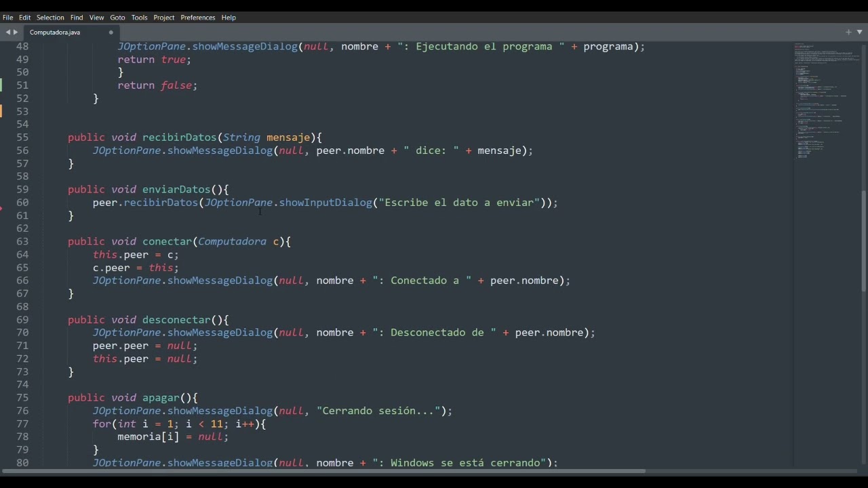Click the string "Cerrando sesión..."
Image resolution: width=868 pixels, height=488 pixels.
[x=378, y=411]
